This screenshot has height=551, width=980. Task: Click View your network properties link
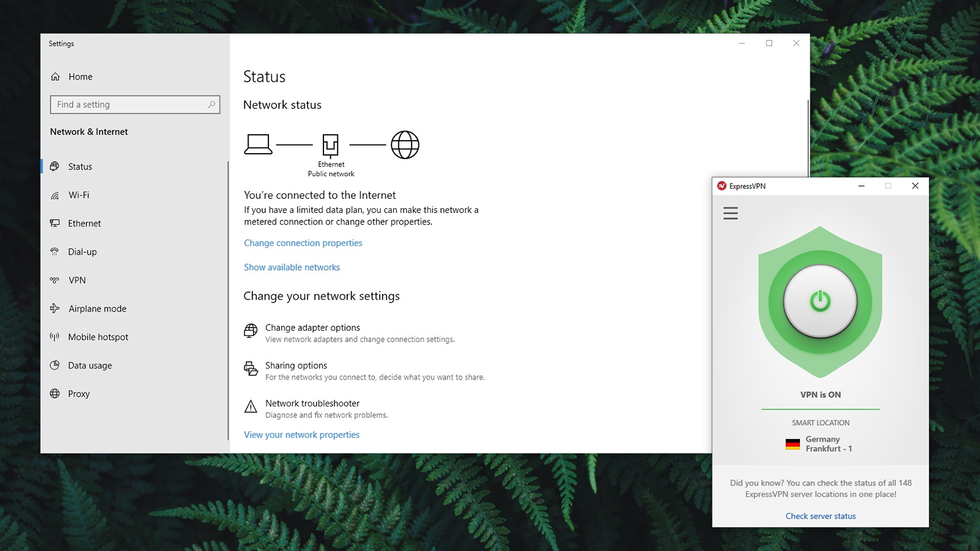[x=301, y=435]
